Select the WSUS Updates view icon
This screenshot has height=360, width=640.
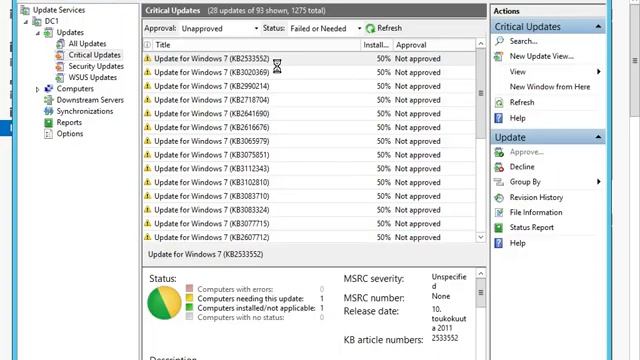(x=60, y=77)
